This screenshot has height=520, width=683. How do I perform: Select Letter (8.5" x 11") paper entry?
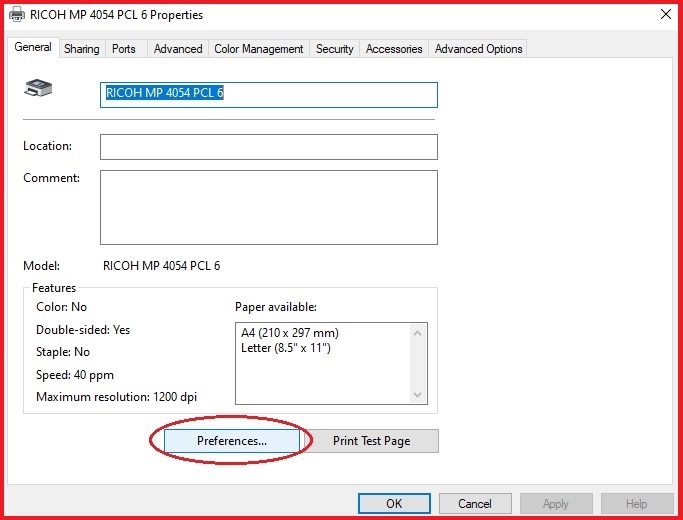286,348
